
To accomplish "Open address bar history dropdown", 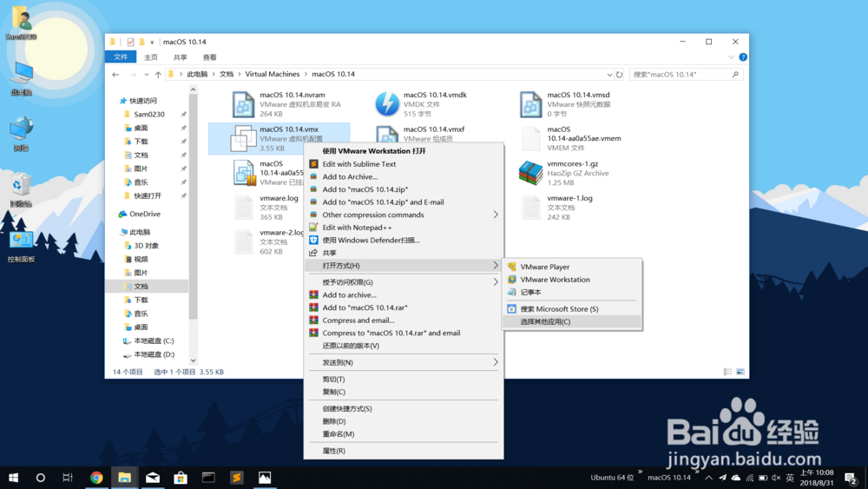I will click(x=609, y=74).
